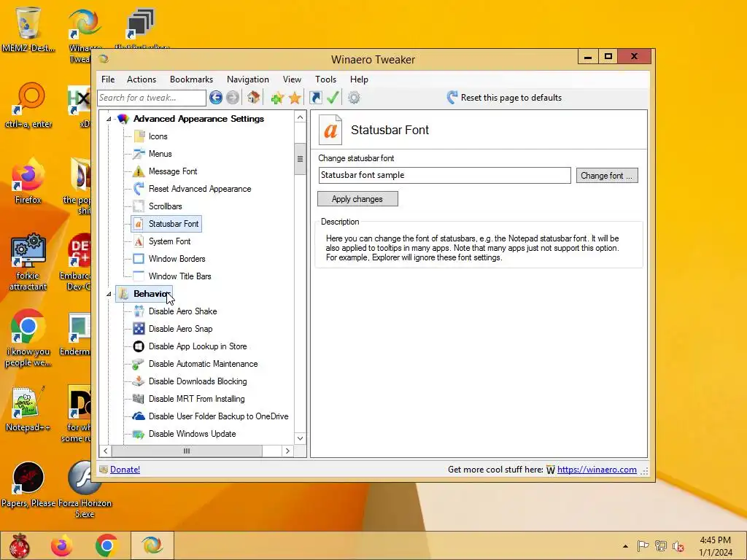This screenshot has height=560, width=747.
Task: Click the export shortcut arrow toolbar icon
Action: click(315, 98)
